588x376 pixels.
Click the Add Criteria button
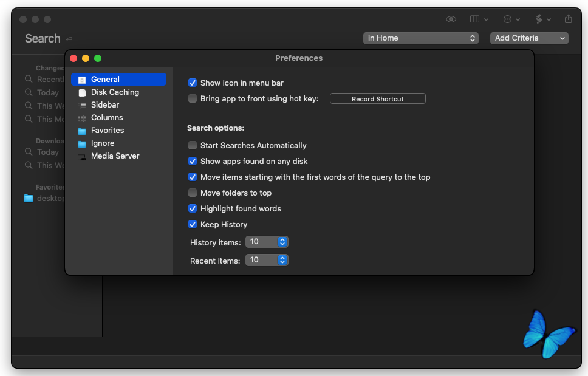[x=529, y=38]
